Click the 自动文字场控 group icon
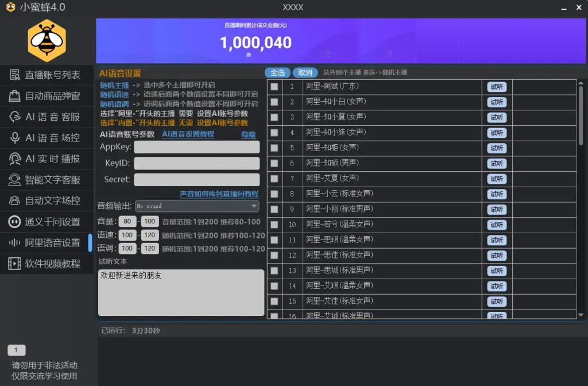 (x=14, y=200)
